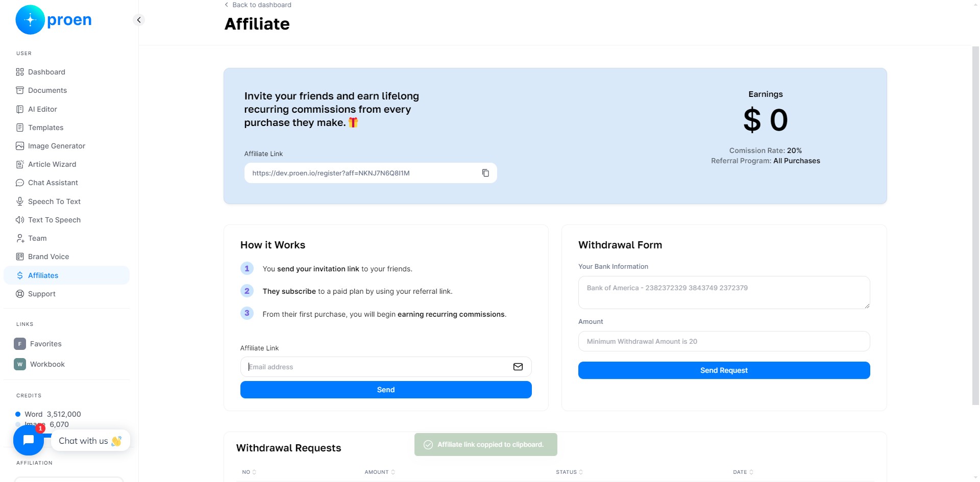Click the Speech To Text menu label
980x482 pixels.
pos(54,201)
